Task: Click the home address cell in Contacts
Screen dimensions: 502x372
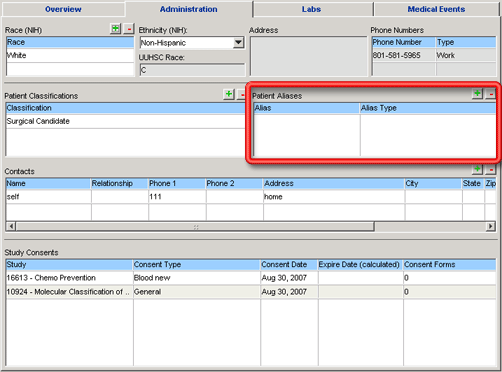Action: coord(334,197)
